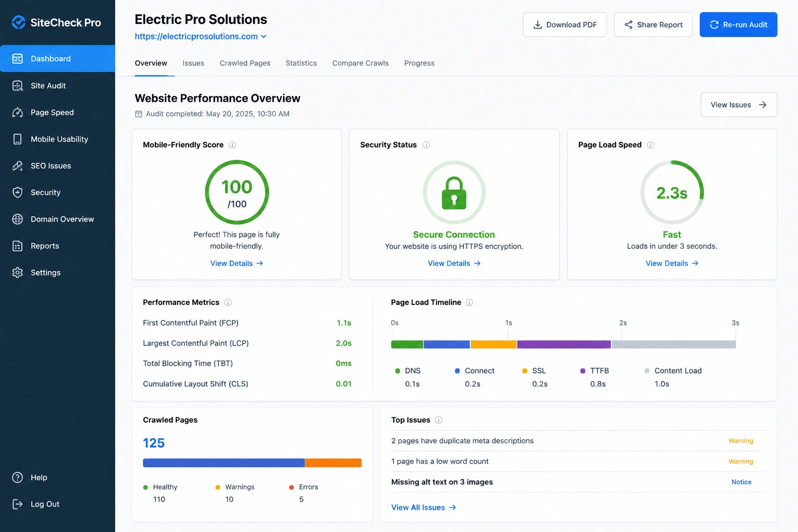Click the Re-run Audit button

point(738,24)
